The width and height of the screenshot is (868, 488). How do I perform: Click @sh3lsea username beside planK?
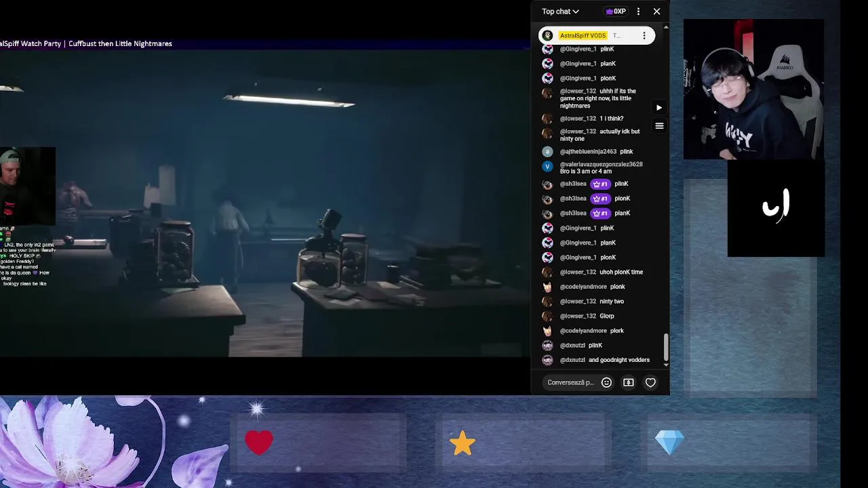pos(573,213)
